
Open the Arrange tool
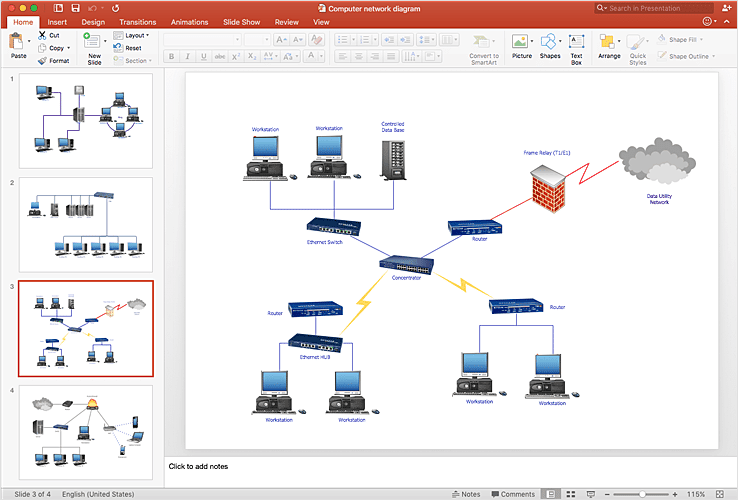607,41
